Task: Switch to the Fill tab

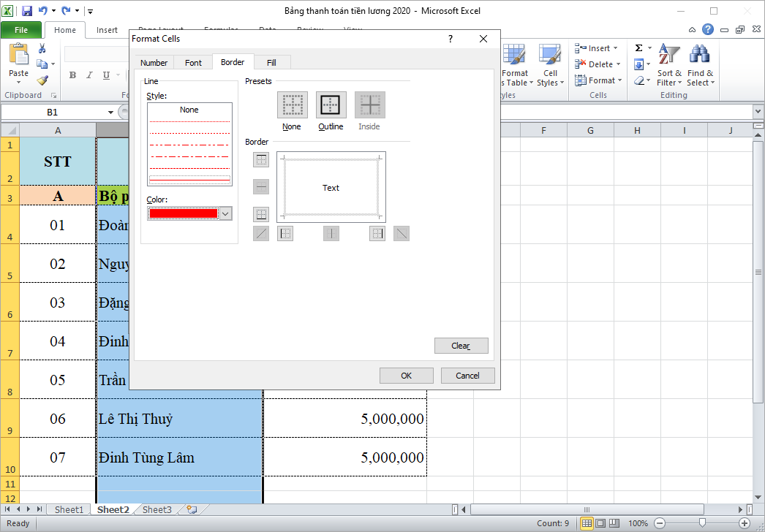Action: click(272, 62)
